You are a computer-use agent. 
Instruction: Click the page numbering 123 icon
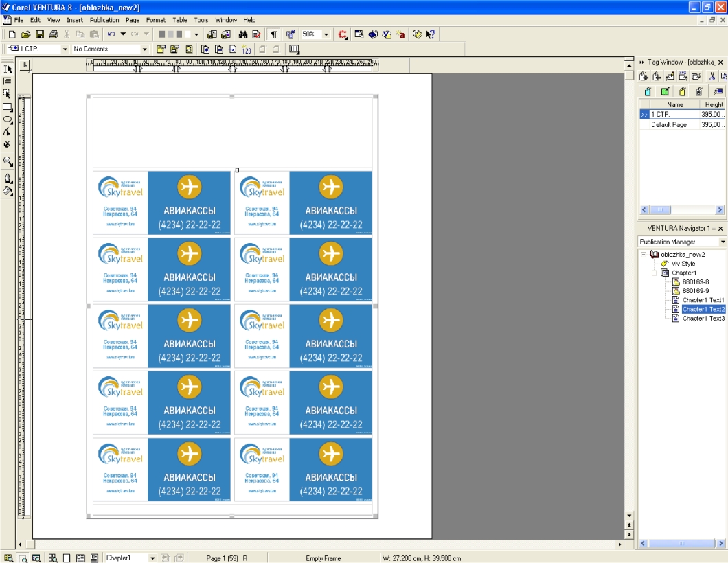click(247, 49)
